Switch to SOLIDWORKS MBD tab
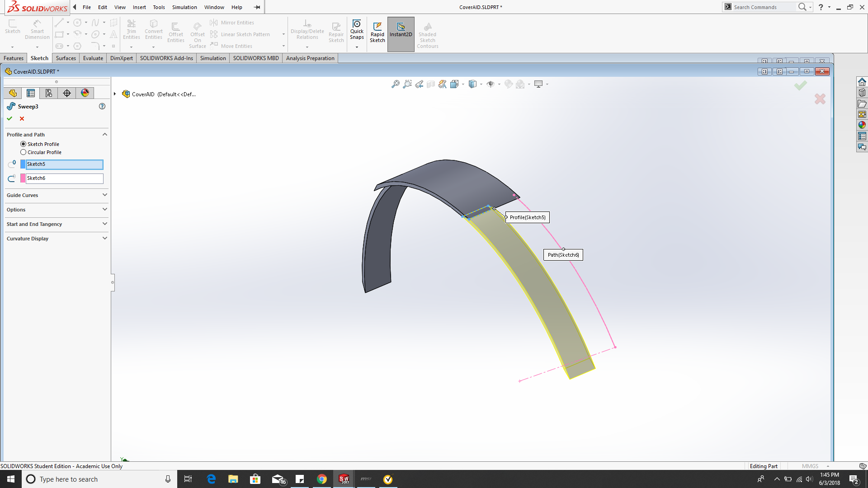The width and height of the screenshot is (868, 488). tap(256, 58)
